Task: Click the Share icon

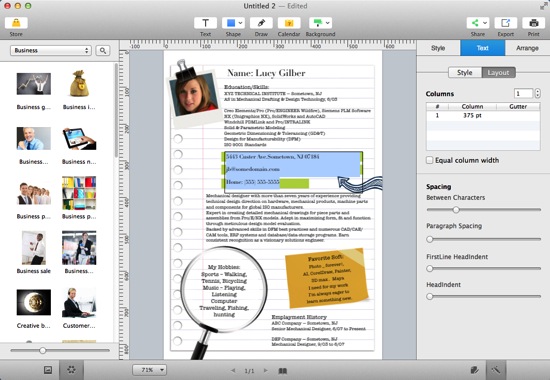Action: 475,23
